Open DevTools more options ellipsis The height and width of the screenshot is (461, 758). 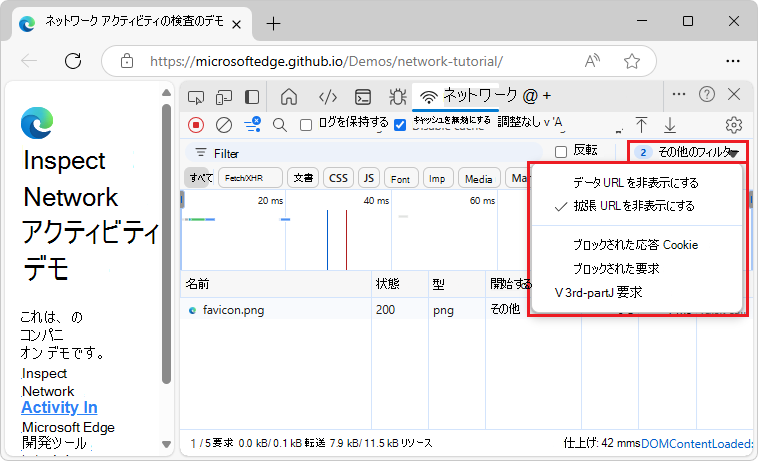click(x=679, y=94)
